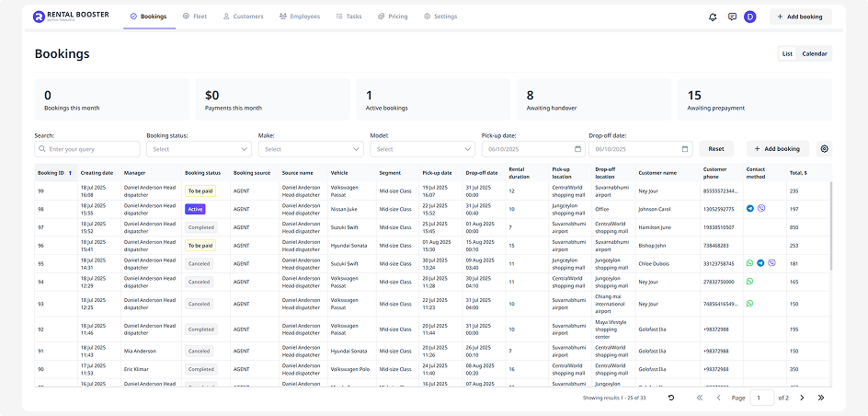Switch to List view
Image resolution: width=868 pixels, height=416 pixels.
pos(787,53)
